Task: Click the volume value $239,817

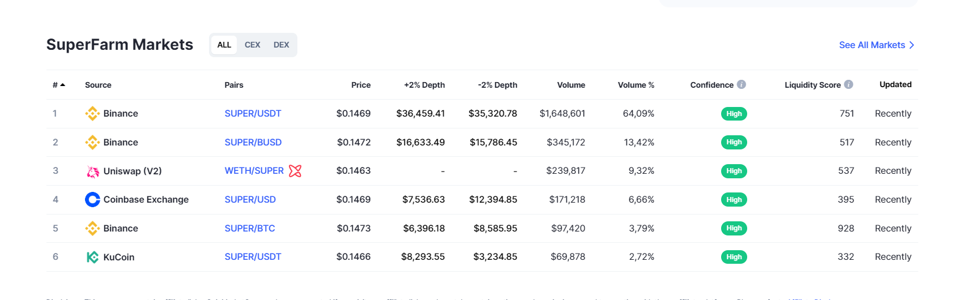Action: point(566,171)
